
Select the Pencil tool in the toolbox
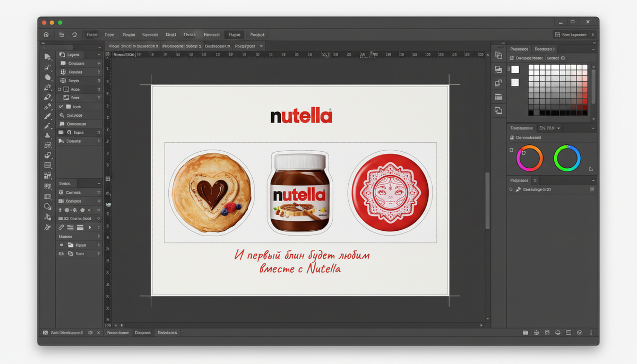(x=47, y=97)
